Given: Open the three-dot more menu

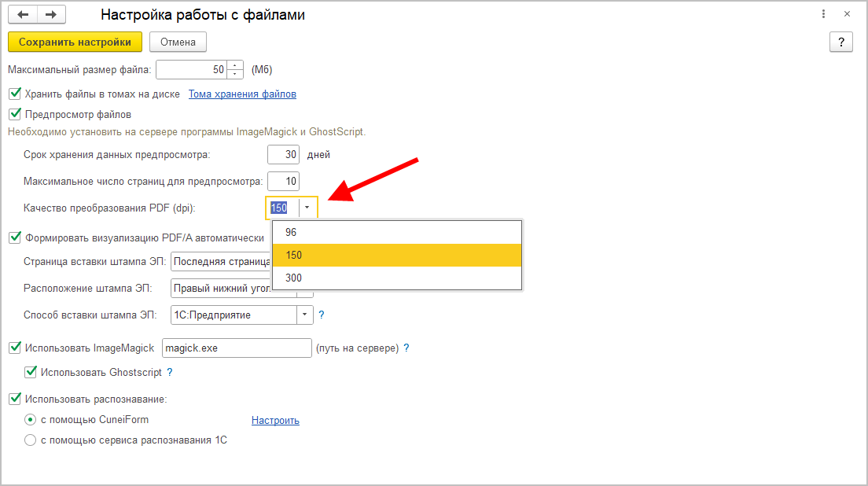Looking at the screenshot, I should (823, 14).
